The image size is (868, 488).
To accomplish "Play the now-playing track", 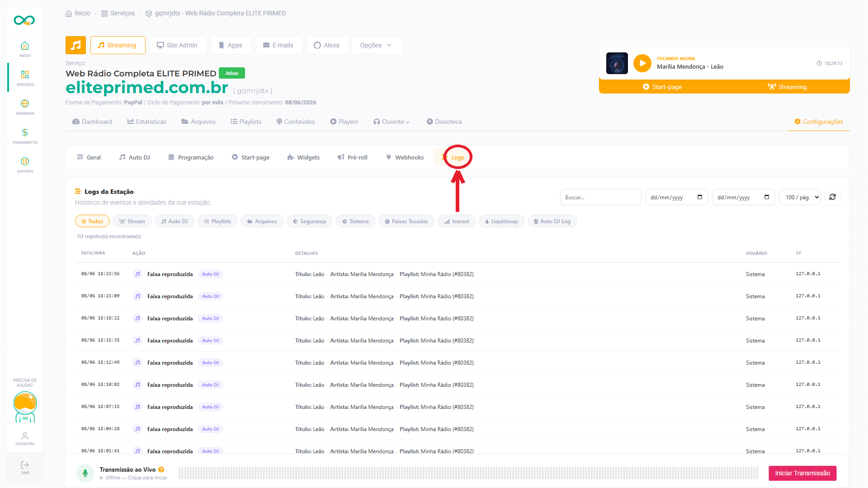I will (642, 63).
